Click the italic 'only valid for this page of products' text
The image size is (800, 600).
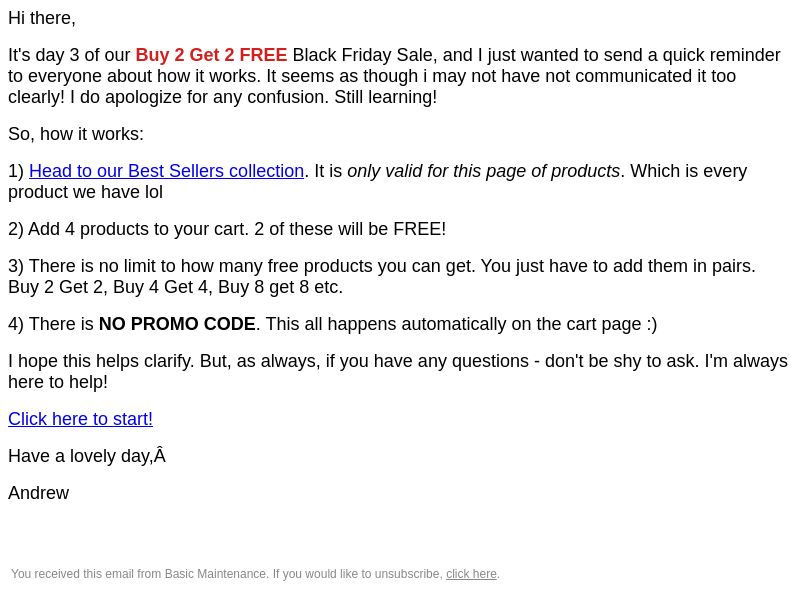tap(483, 171)
